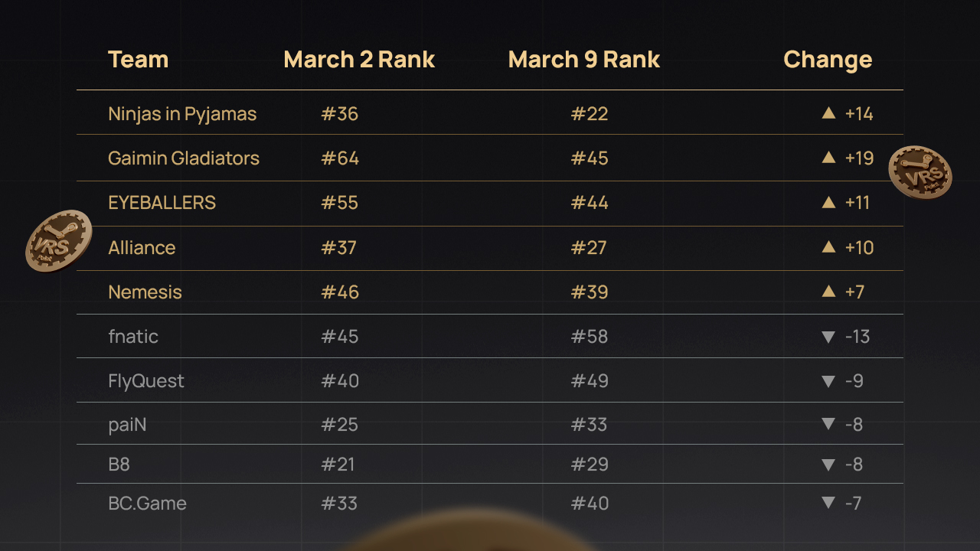Click the -8 change value for B8
980x551 pixels.
(854, 465)
